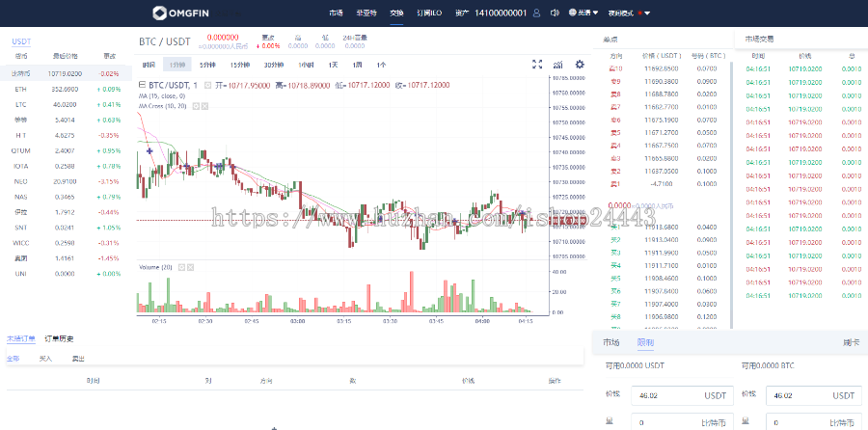Remove the MA Cross indicator
Screen dimensions: 868x430
pyautogui.click(x=204, y=106)
